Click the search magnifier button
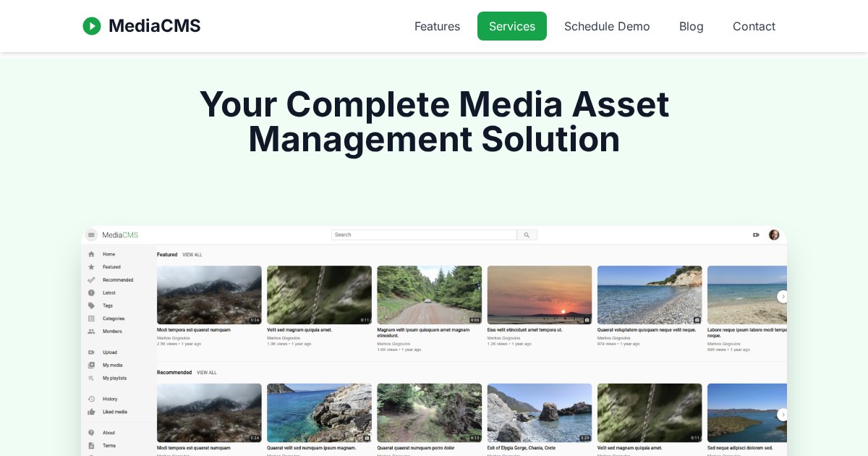Viewport: 868px width, 456px height. pos(527,235)
